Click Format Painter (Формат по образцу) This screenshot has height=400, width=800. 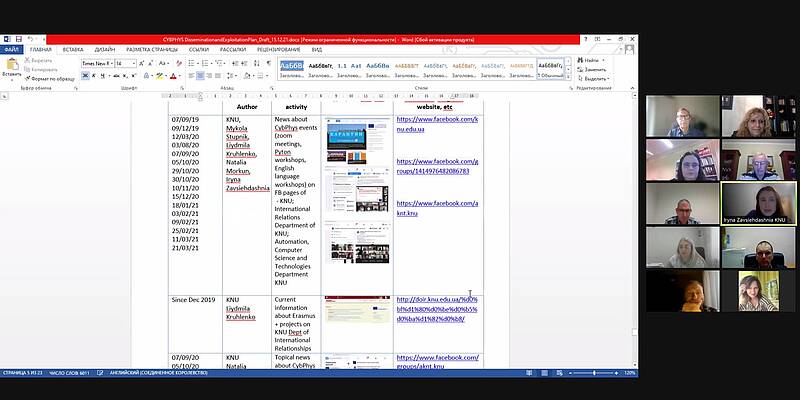[x=49, y=79]
